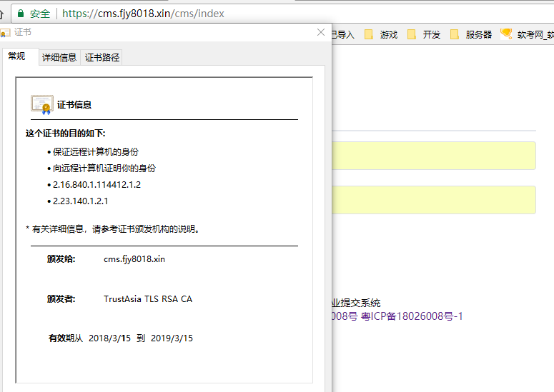Click the certificate icon beside 证书信息
This screenshot has width=554, height=392.
tap(41, 104)
